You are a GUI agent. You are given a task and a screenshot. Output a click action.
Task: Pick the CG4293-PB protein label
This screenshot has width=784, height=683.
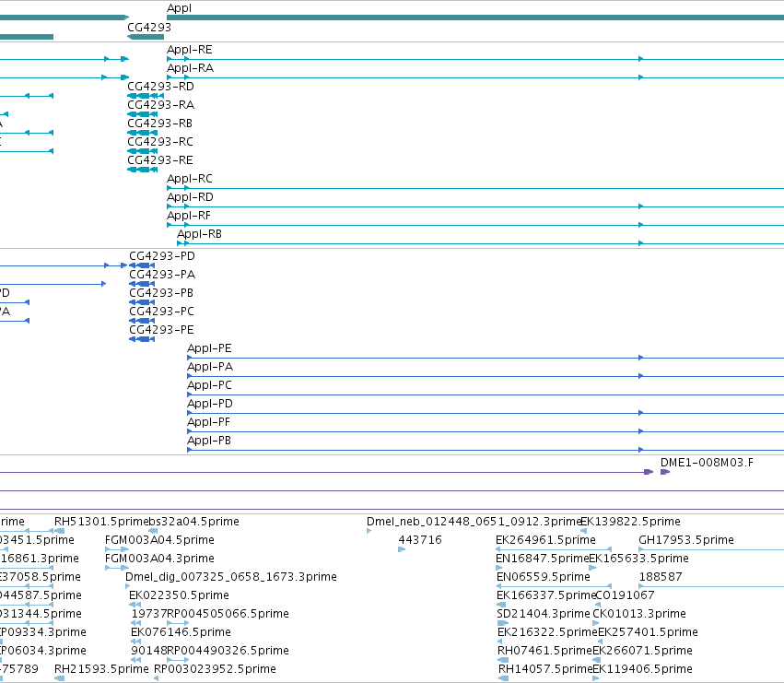point(161,293)
